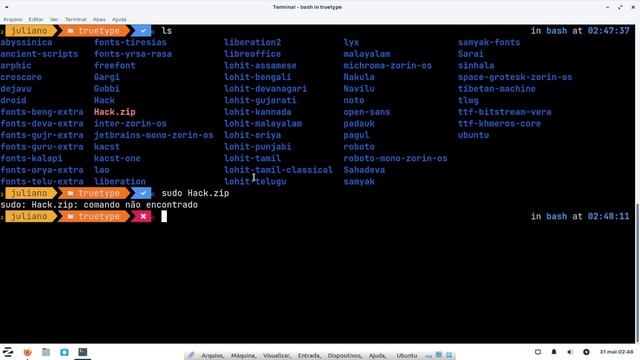Click the 'libreoffice' directory name
640x360 pixels.
click(x=253, y=54)
